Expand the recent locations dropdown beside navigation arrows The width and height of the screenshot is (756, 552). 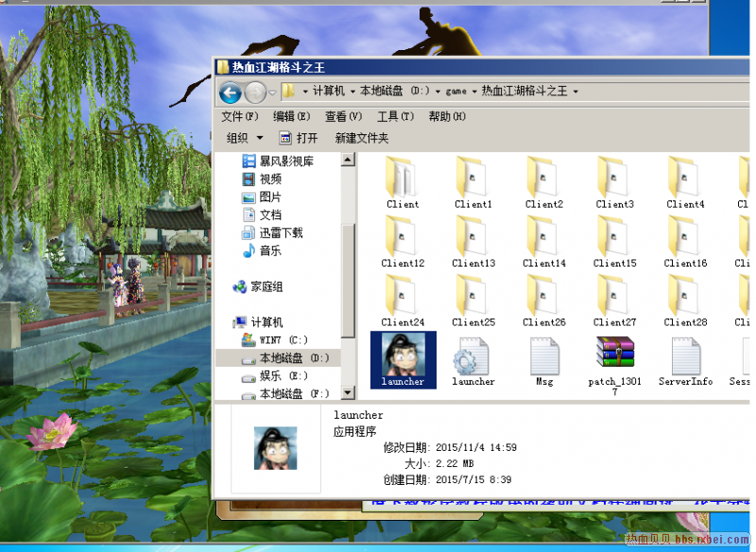(272, 93)
